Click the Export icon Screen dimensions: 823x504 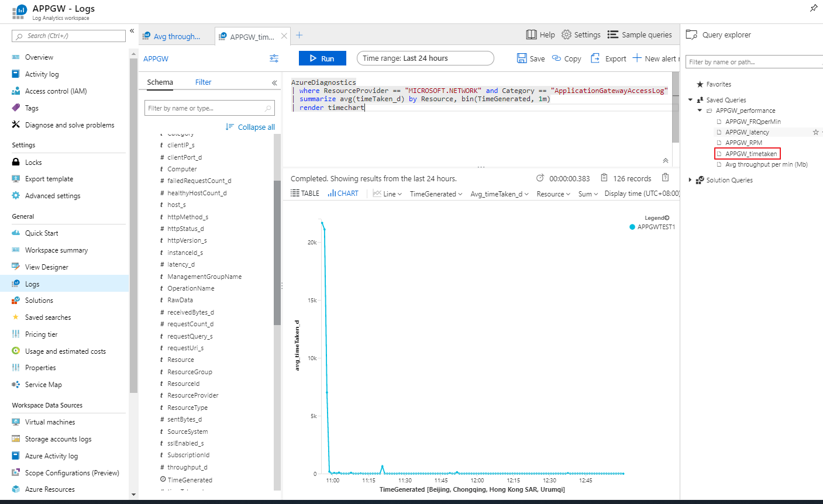595,58
